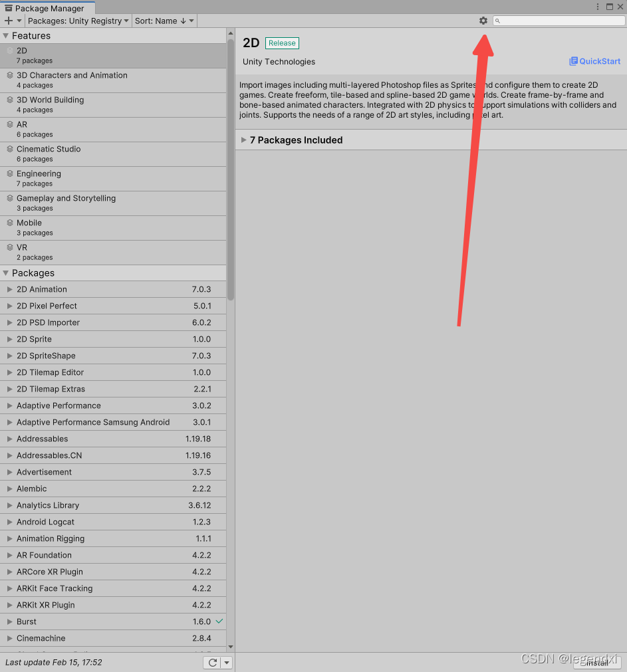Select the Mobile feature set
Image resolution: width=627 pixels, height=672 pixels.
[113, 228]
